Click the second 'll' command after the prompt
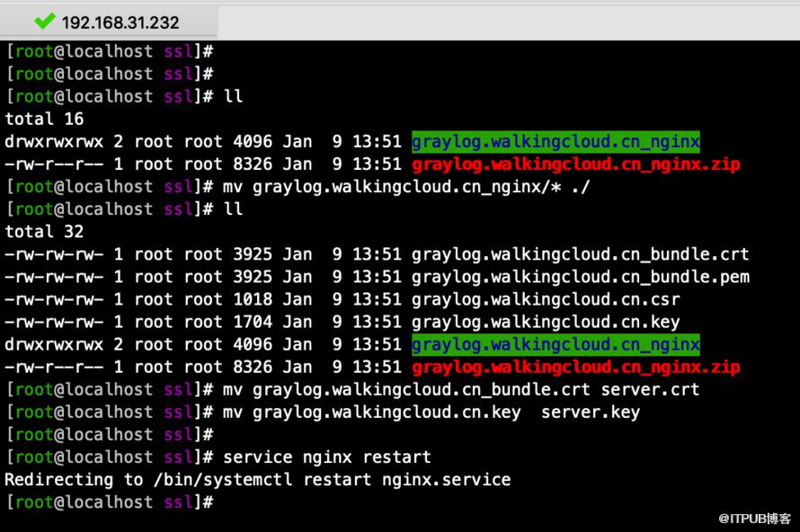Image resolution: width=800 pixels, height=532 pixels. (233, 209)
